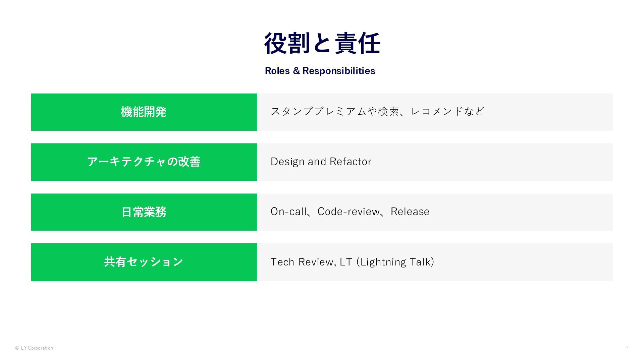Click the Code-review text
Image resolution: width=644 pixels, height=362 pixels.
coord(348,212)
